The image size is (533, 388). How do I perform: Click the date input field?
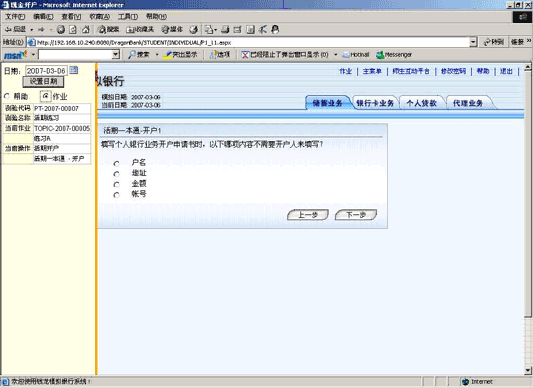46,71
